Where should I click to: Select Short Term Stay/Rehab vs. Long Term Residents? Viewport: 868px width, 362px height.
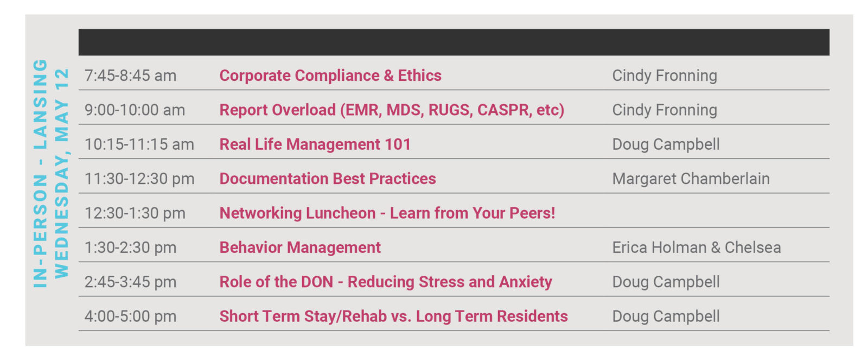coord(393,316)
